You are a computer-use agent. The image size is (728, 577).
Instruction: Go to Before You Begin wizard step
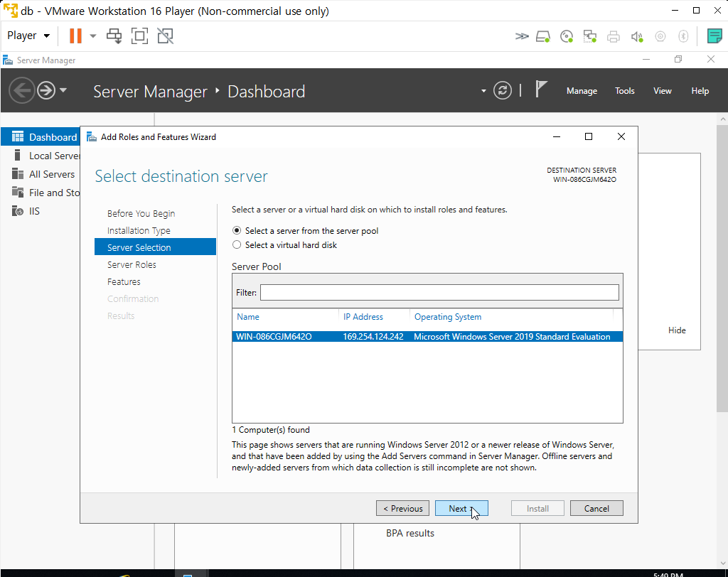coord(141,213)
